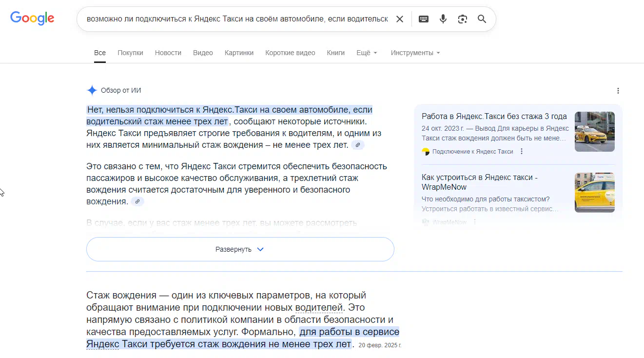Open AI overview three-dot options menu

tap(618, 91)
